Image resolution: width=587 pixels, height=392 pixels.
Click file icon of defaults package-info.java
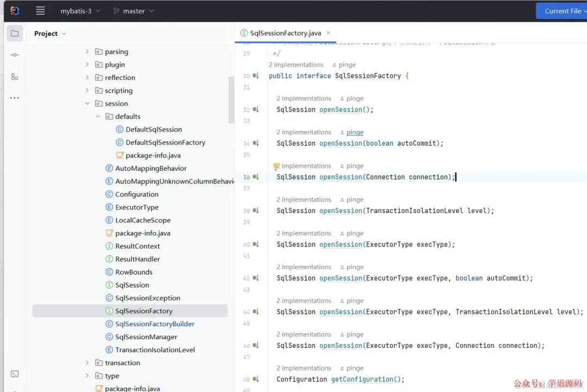[x=120, y=155]
